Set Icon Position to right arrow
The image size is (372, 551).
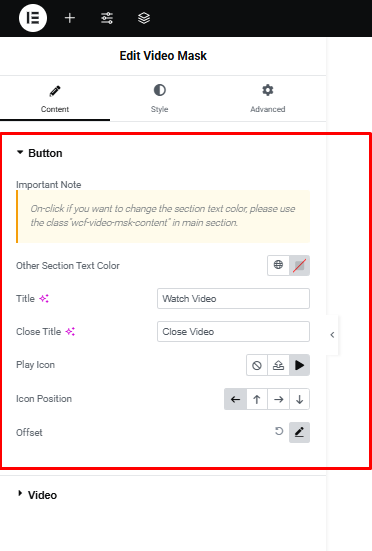coord(278,399)
